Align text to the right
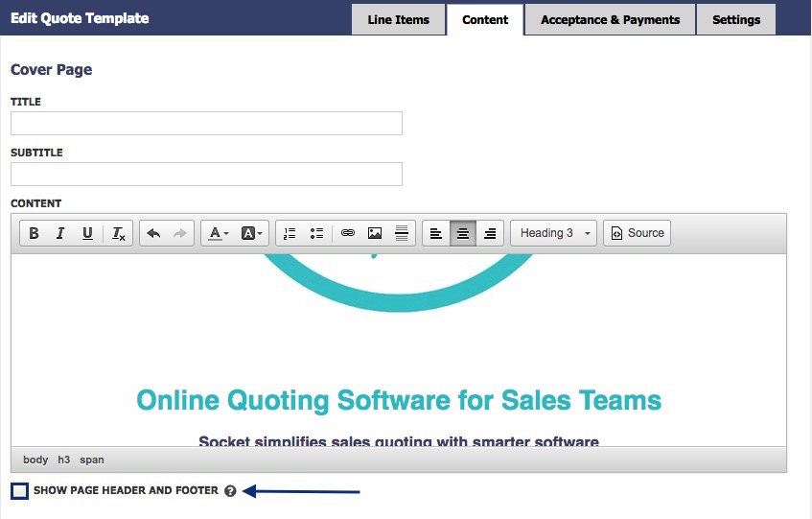The width and height of the screenshot is (812, 519). tap(490, 233)
